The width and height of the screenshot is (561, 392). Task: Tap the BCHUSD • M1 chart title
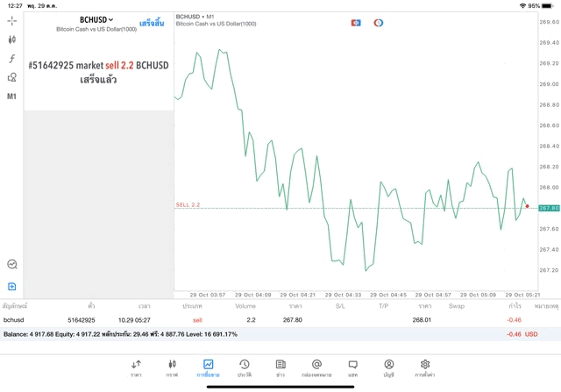[x=195, y=17]
